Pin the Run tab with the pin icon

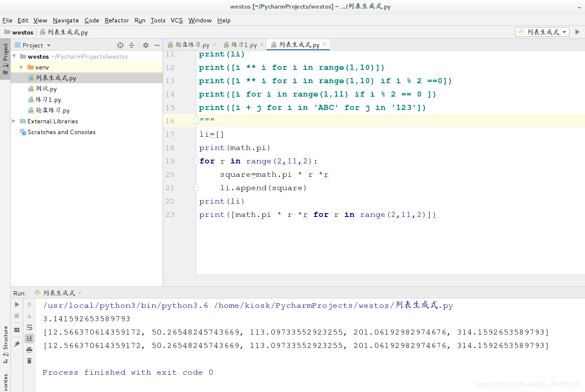[17, 344]
